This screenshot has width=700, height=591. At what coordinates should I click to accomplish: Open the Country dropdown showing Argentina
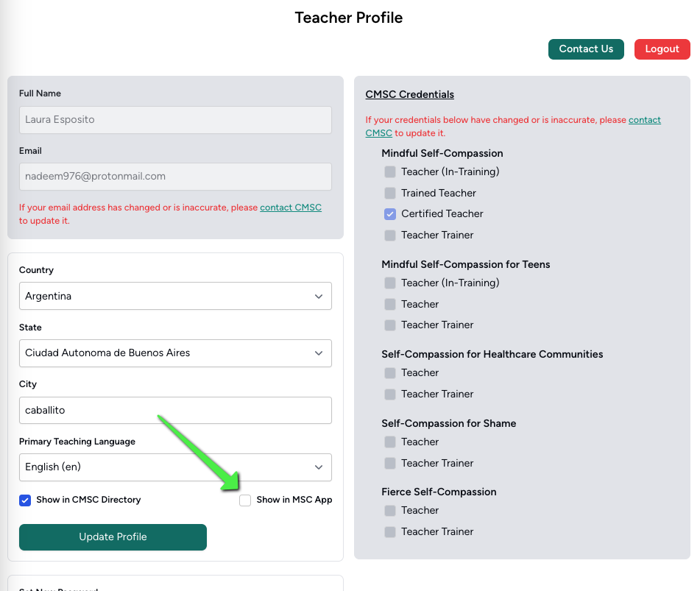175,296
